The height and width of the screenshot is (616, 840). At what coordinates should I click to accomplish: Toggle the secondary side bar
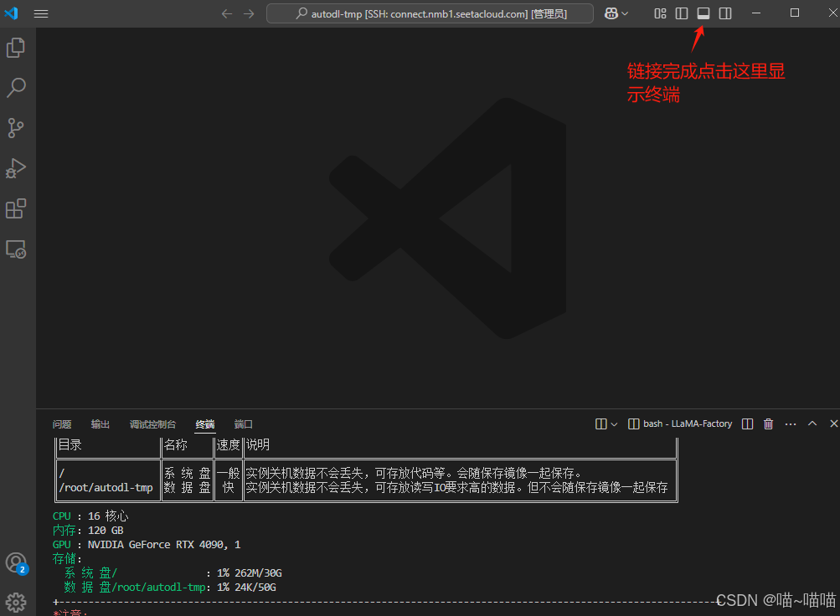click(x=724, y=13)
